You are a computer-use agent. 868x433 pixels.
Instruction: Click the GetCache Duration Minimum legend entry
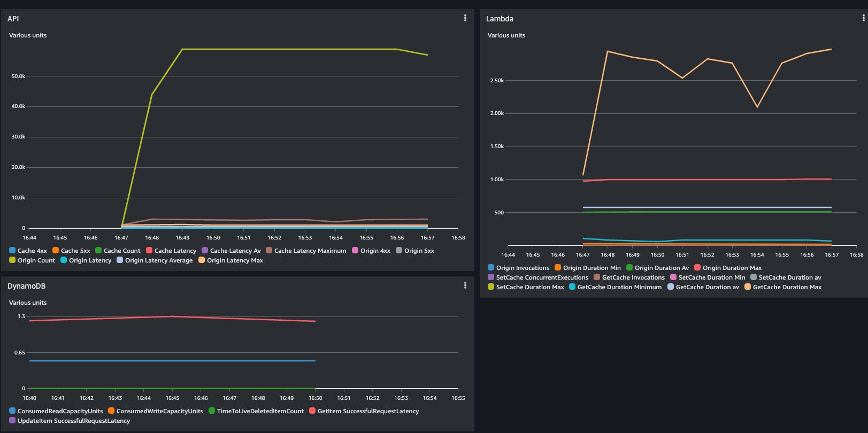616,287
